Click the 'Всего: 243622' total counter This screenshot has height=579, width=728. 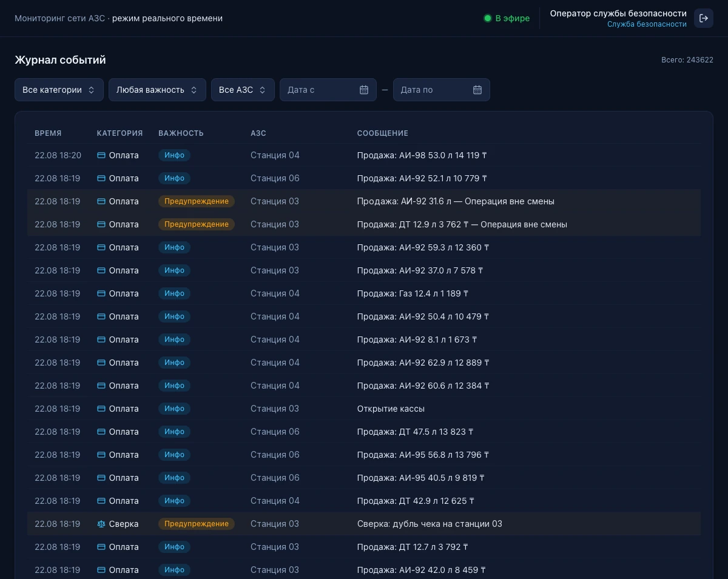(687, 60)
